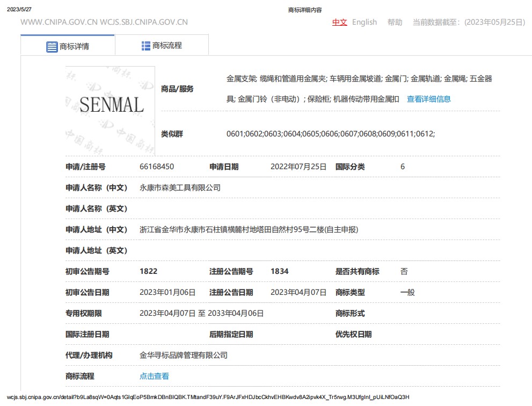
Task: Click the 国际分类 label
Action: [350, 167]
